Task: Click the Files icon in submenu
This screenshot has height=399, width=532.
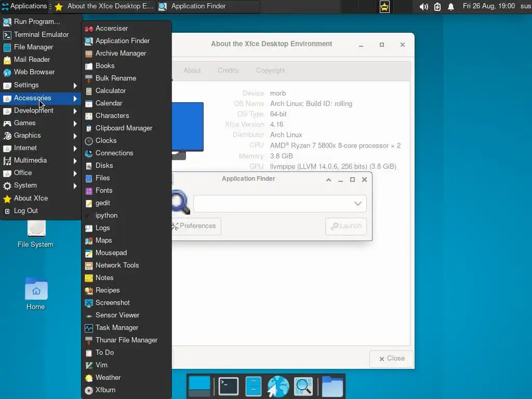Action: (88, 178)
